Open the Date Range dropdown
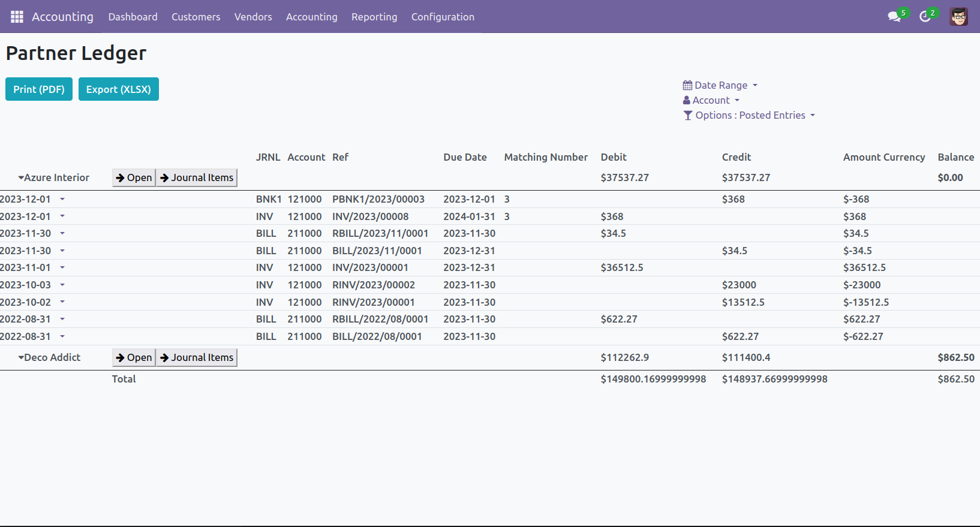The image size is (980, 527). coord(721,85)
